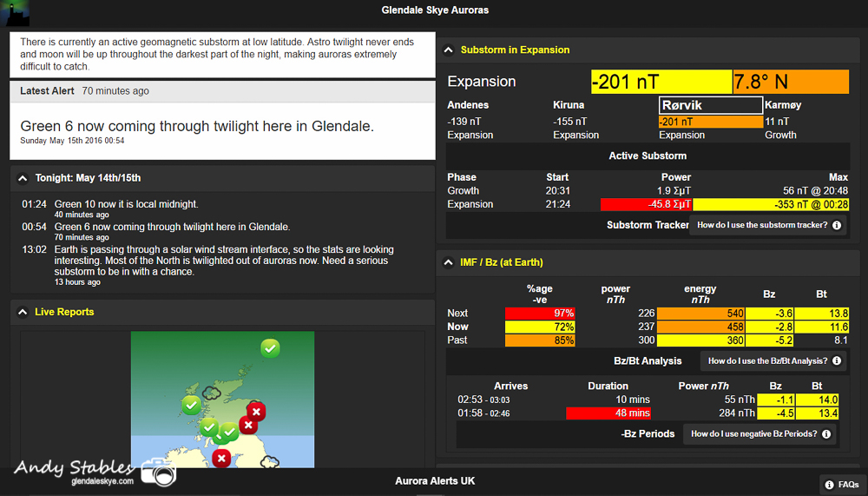Click the '56 nT @ 20:48' max value
Viewport: 868px width, 496px height.
point(815,190)
